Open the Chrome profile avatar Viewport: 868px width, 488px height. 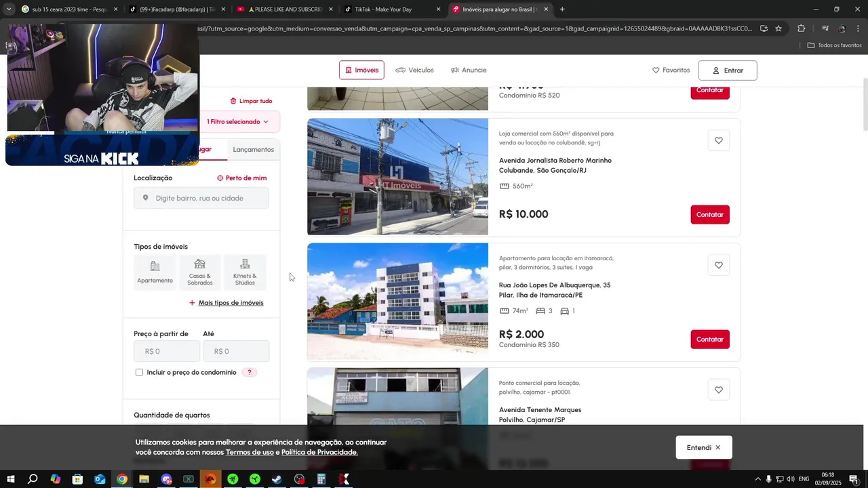tap(842, 28)
